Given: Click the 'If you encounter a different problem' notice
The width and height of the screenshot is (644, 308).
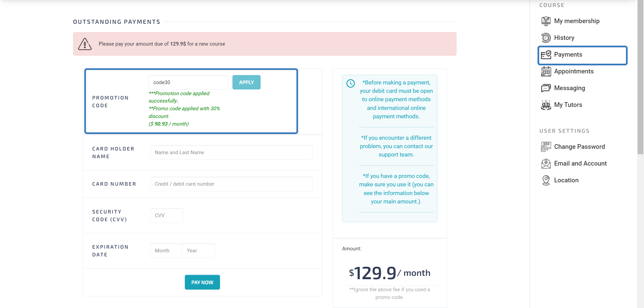Looking at the screenshot, I should pyautogui.click(x=396, y=146).
